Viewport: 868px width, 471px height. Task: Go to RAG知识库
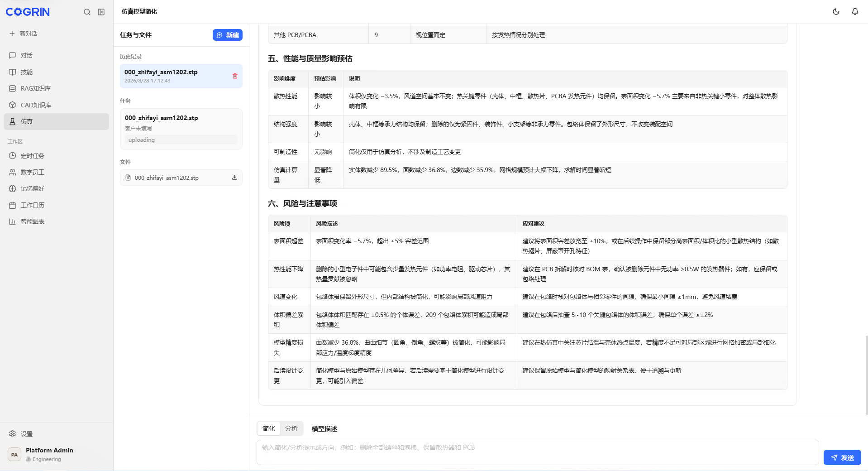pyautogui.click(x=56, y=88)
